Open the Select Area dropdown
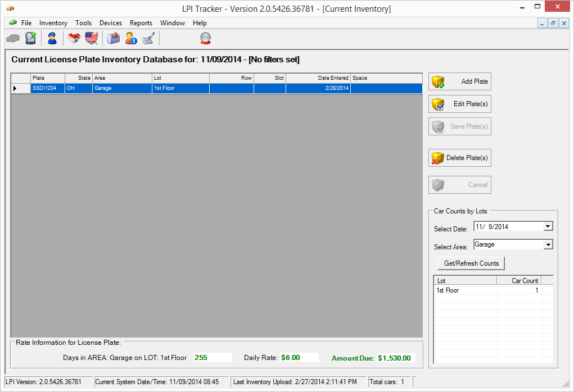 tap(548, 244)
